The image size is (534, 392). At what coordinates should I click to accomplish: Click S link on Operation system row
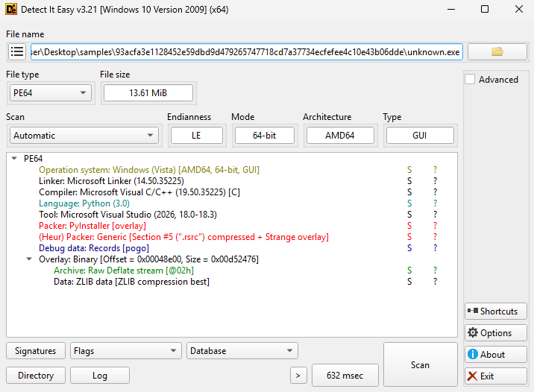click(x=409, y=169)
